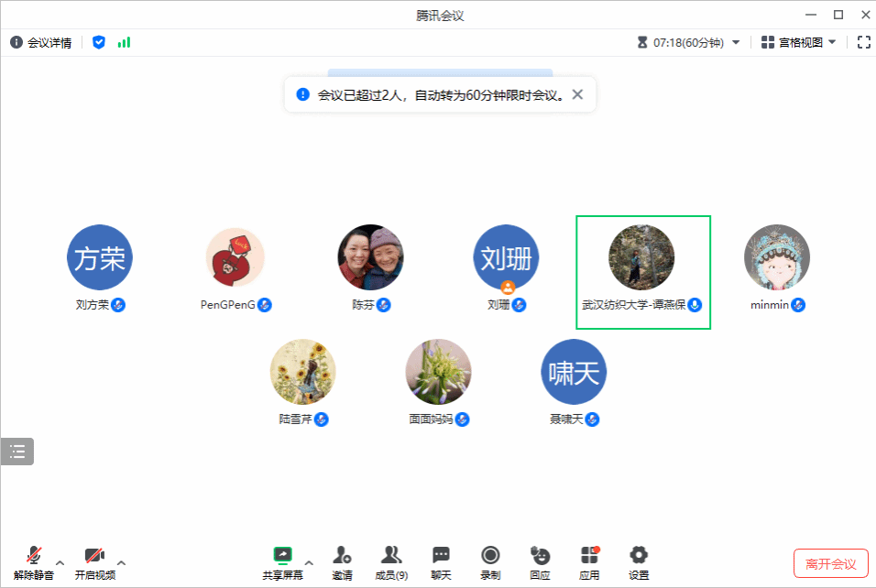
Task: Click the red 离开会议 button
Action: coord(830,563)
